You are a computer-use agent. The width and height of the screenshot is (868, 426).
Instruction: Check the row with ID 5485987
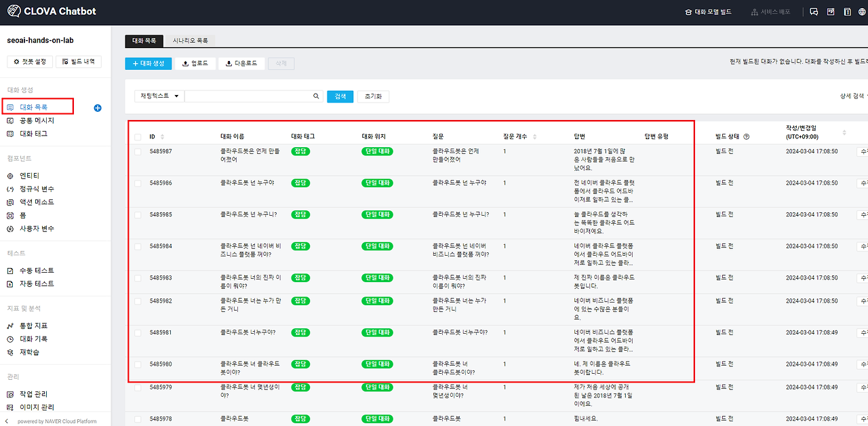[138, 151]
